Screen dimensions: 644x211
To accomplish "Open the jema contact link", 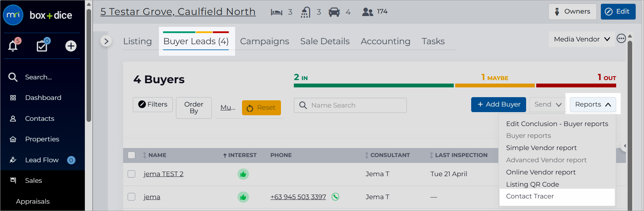I will (x=152, y=197).
